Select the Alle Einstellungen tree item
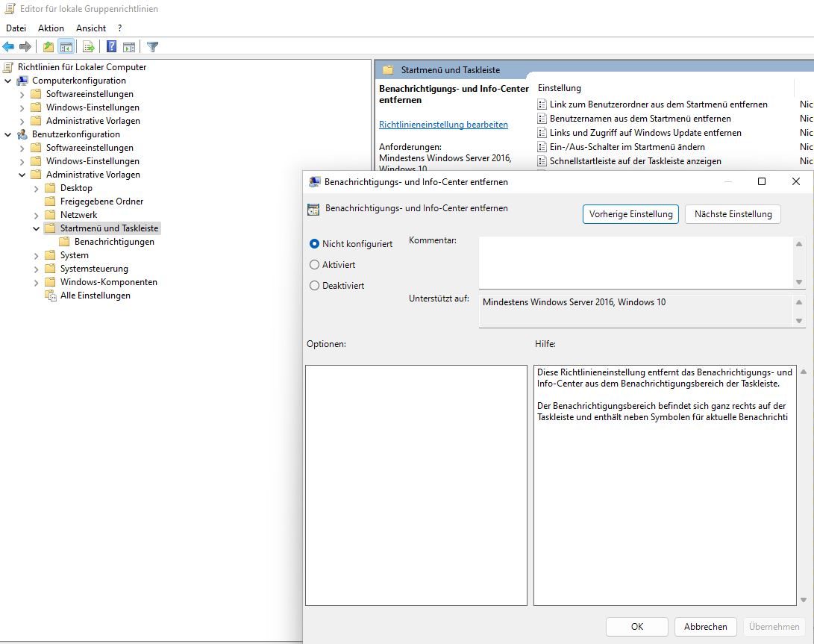814x644 pixels. click(95, 296)
